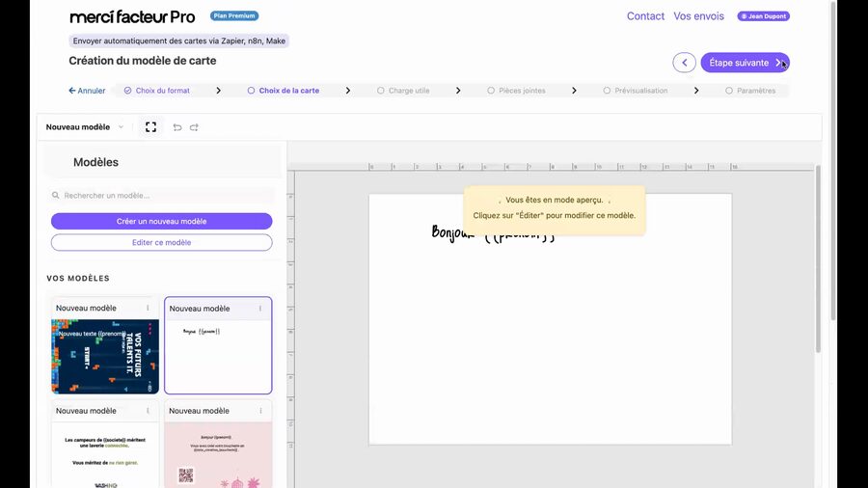The height and width of the screenshot is (488, 868).
Task: Click the Création du modèle de carte title
Action: tap(143, 61)
